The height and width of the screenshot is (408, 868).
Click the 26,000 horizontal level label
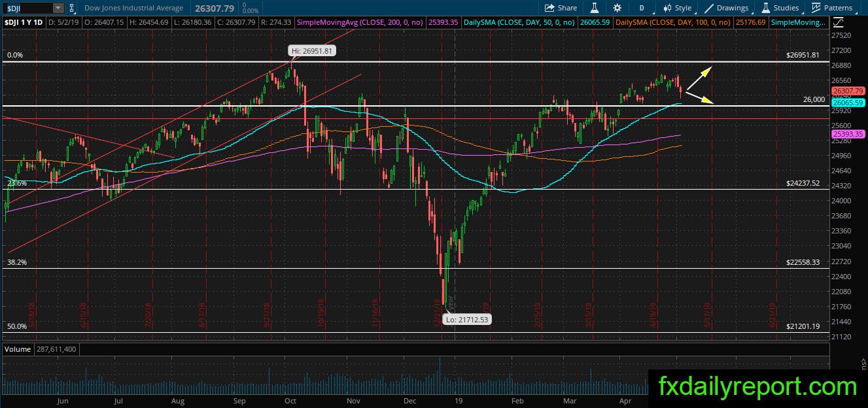click(814, 99)
